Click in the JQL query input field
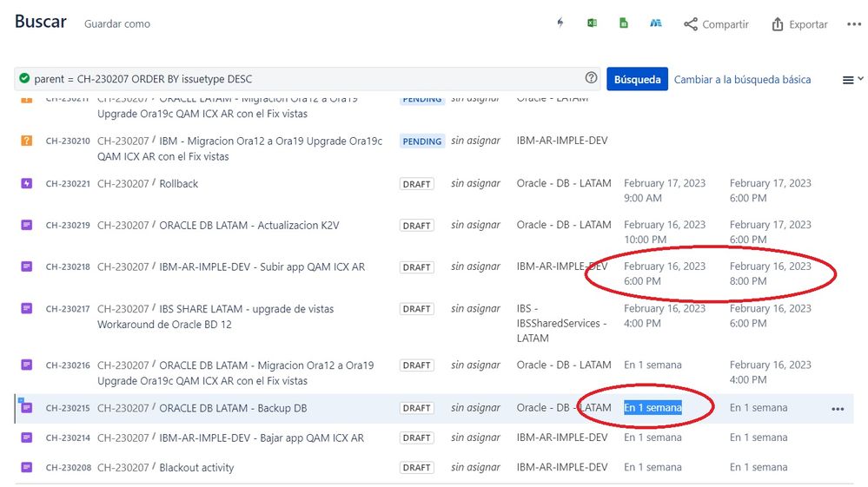Image resolution: width=868 pixels, height=487 pixels. pyautogui.click(x=308, y=78)
